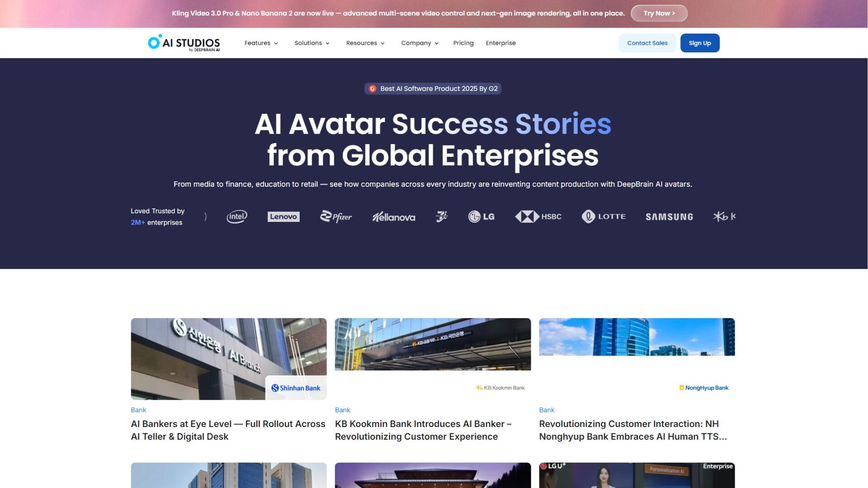Click the Intel logo in trusted brands
This screenshot has height=488, width=868.
point(237,217)
